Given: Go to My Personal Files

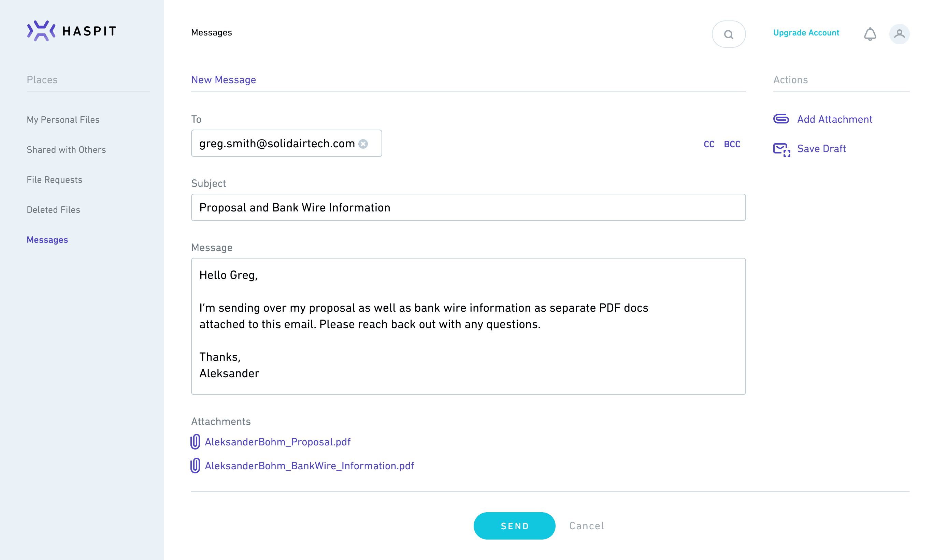Looking at the screenshot, I should pyautogui.click(x=63, y=120).
